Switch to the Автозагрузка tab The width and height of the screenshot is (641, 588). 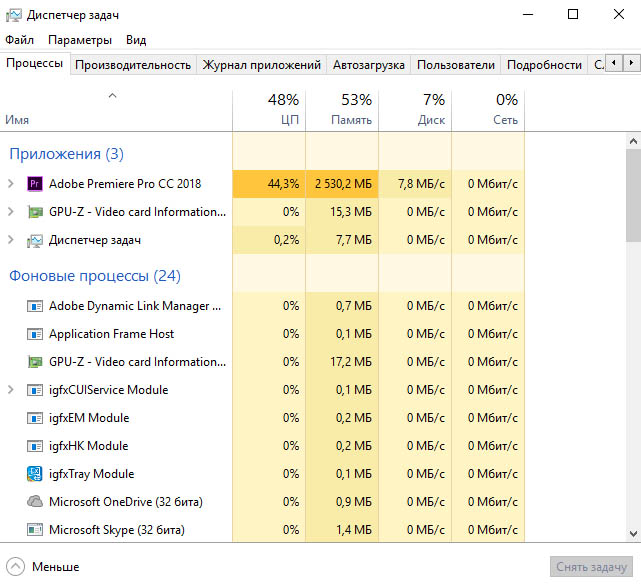pyautogui.click(x=368, y=65)
